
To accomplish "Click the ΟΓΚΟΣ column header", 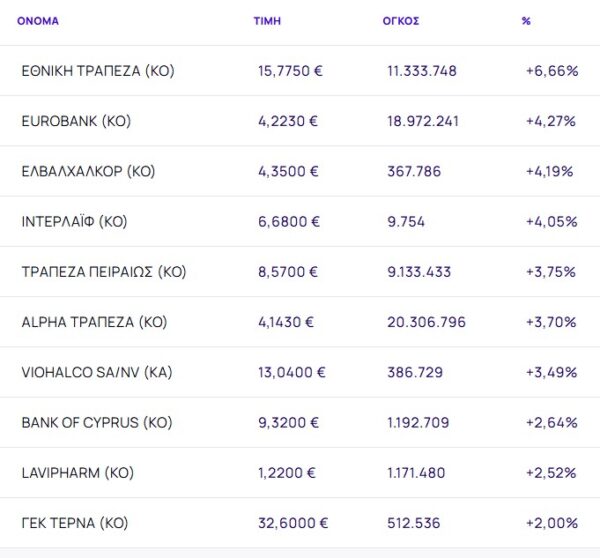I will pyautogui.click(x=401, y=20).
